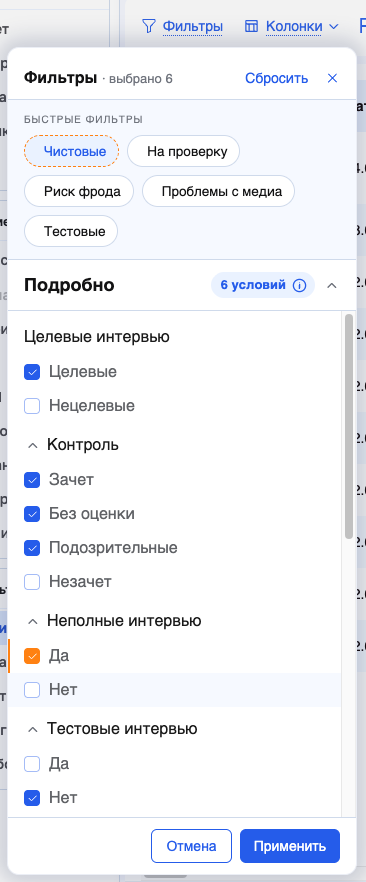The image size is (366, 882).
Task: Click the Применить button
Action: click(290, 846)
